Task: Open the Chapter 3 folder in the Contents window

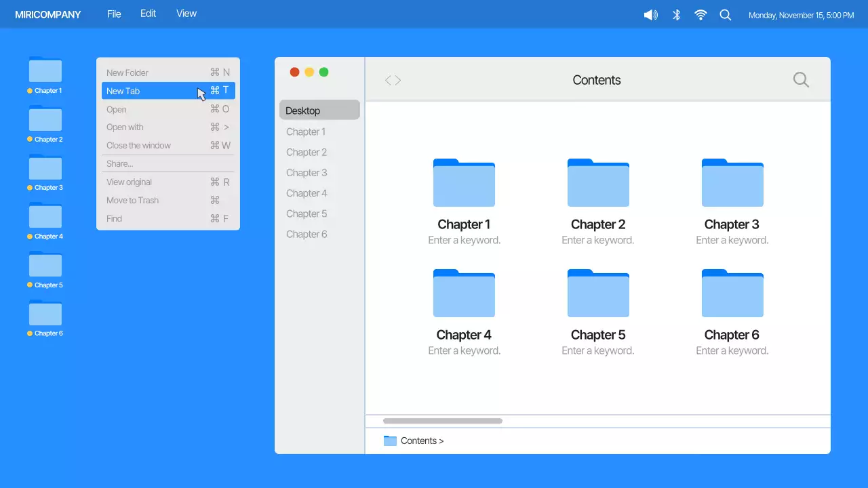Action: 732,182
